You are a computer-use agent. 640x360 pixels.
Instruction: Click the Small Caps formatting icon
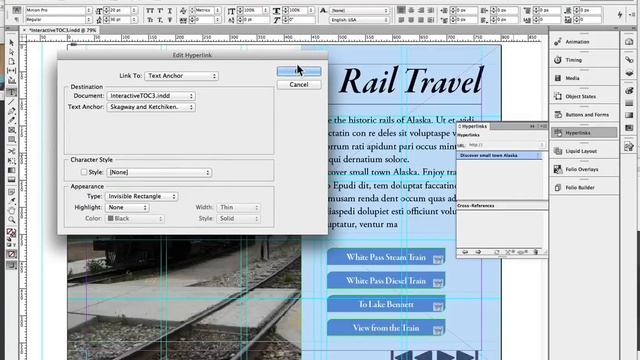(x=150, y=20)
